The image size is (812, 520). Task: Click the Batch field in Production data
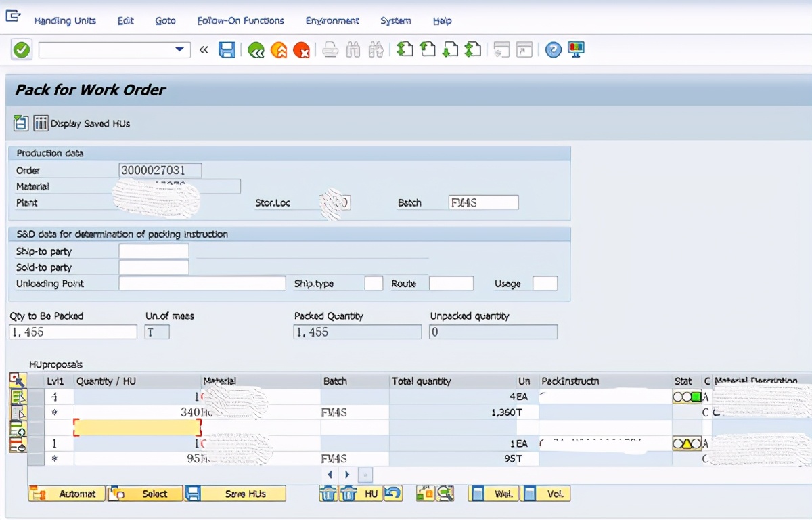tap(484, 202)
